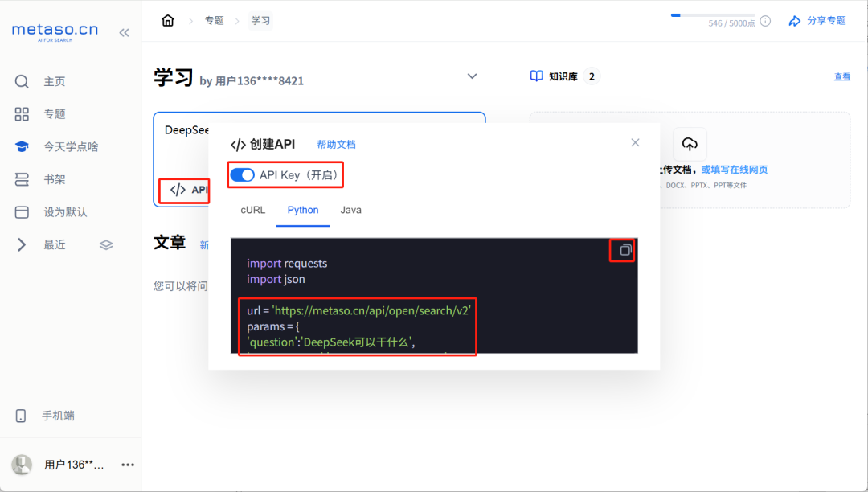Click the url line in code block
Viewport: 868px width, 492px height.
[358, 310]
